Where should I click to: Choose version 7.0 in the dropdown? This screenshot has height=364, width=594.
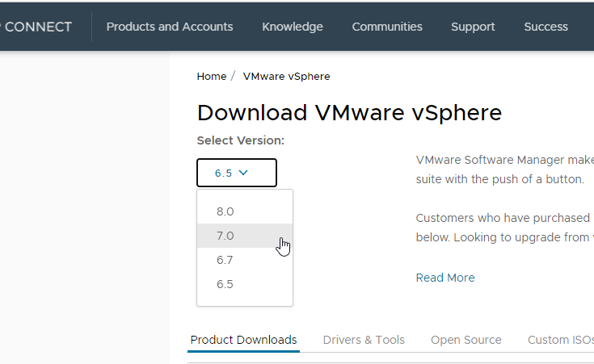[245, 236]
